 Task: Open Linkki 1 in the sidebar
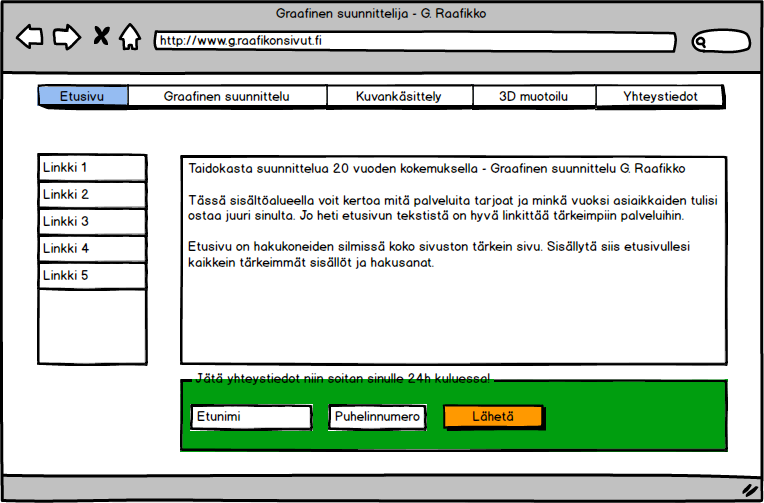(92, 168)
